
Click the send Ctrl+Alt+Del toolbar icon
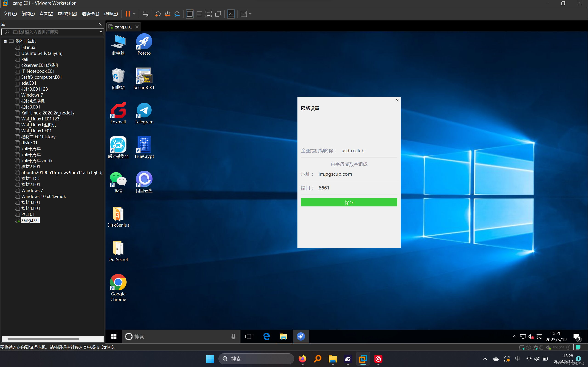pyautogui.click(x=145, y=14)
